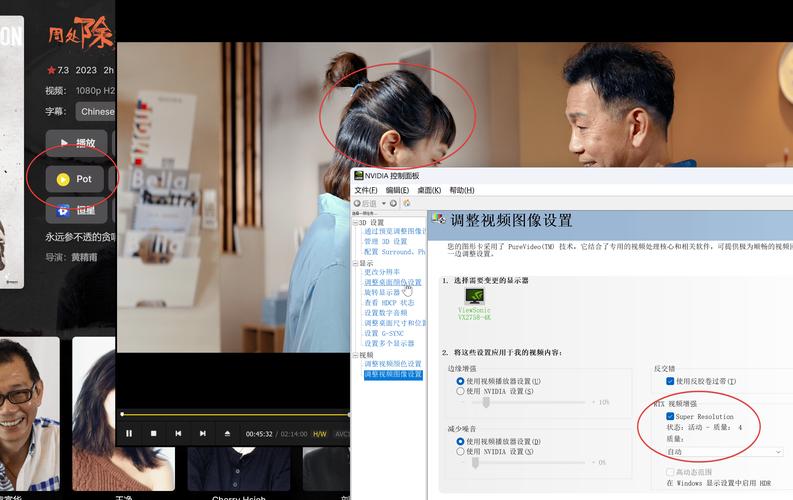Open the 帮助(H) menu
The width and height of the screenshot is (793, 500).
[x=462, y=190]
